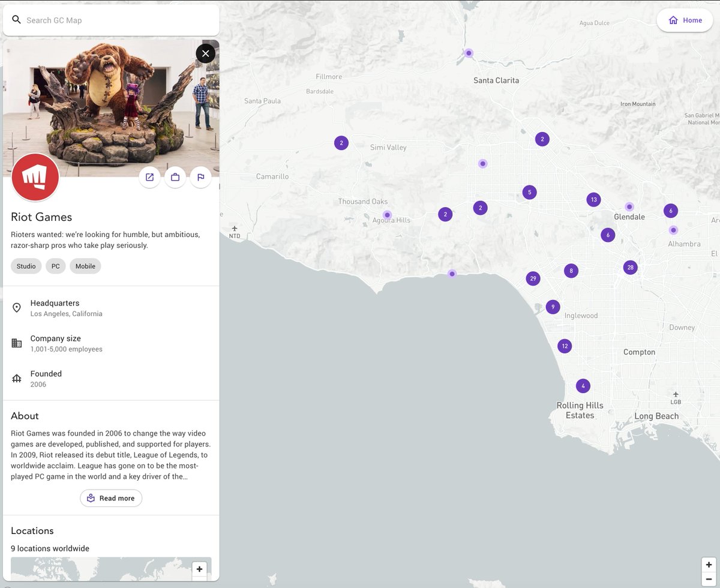This screenshot has height=588, width=720.
Task: Zoom in on Locations mini map
Action: click(x=199, y=569)
